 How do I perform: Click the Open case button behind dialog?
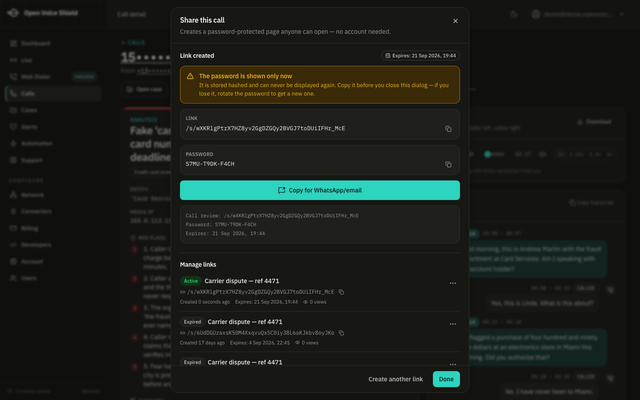(144, 89)
